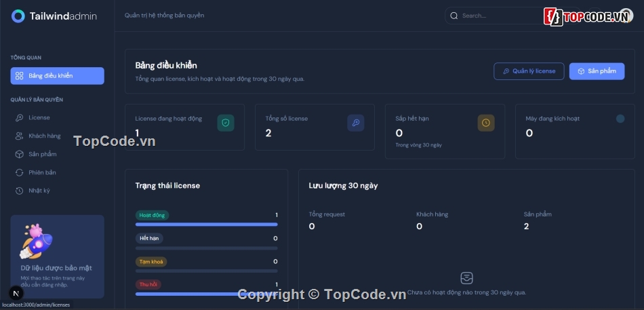Click the License đang hoạt động card label
The height and width of the screenshot is (310, 644).
(x=168, y=119)
